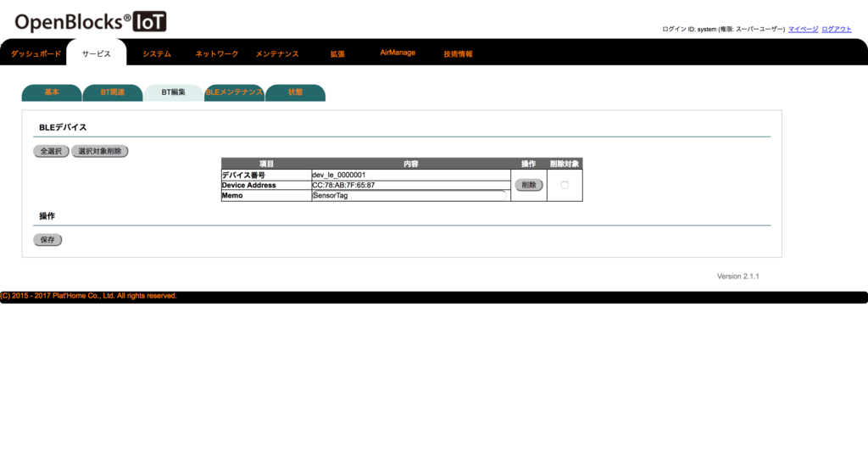This screenshot has width=868, height=458.
Task: Click the 選択対象削除 button
Action: tap(100, 151)
